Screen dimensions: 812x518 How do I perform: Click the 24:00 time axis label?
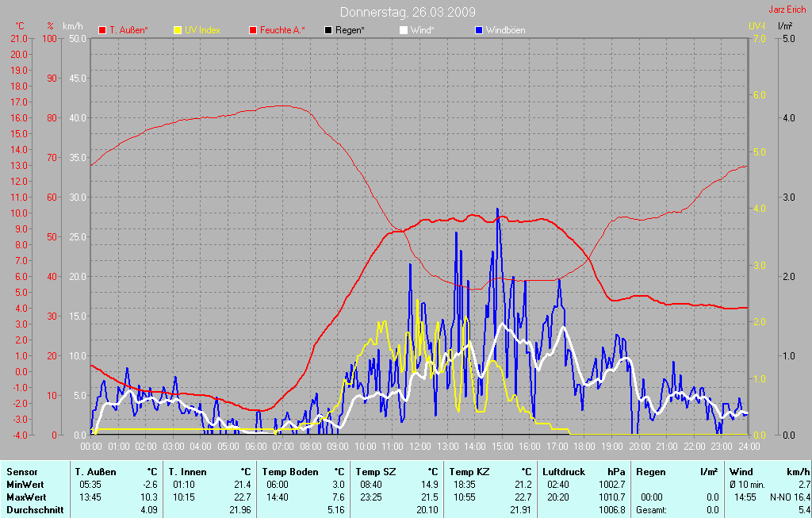pos(749,446)
